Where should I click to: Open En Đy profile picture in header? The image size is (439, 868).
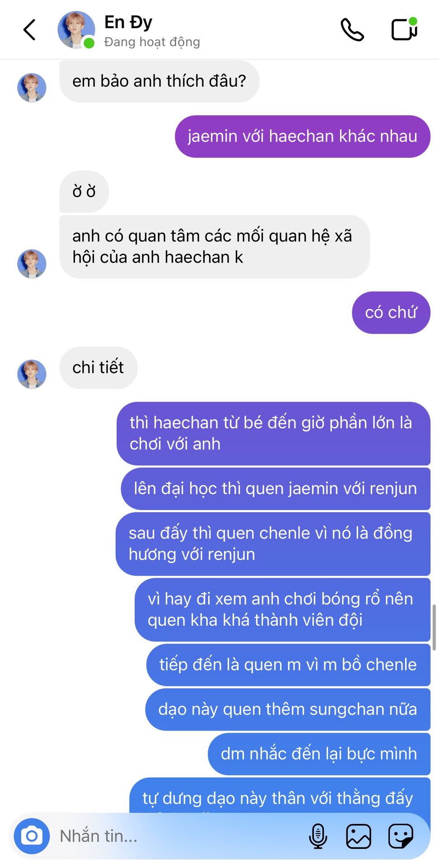tap(76, 30)
